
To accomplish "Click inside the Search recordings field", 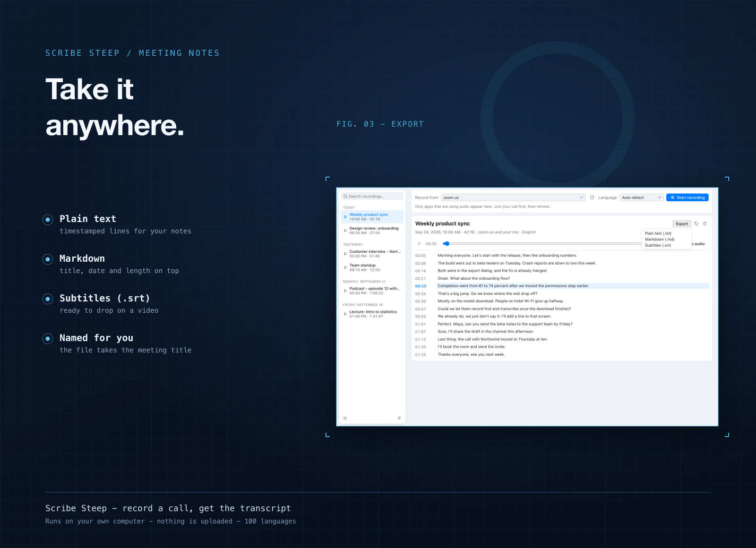I will 372,197.
